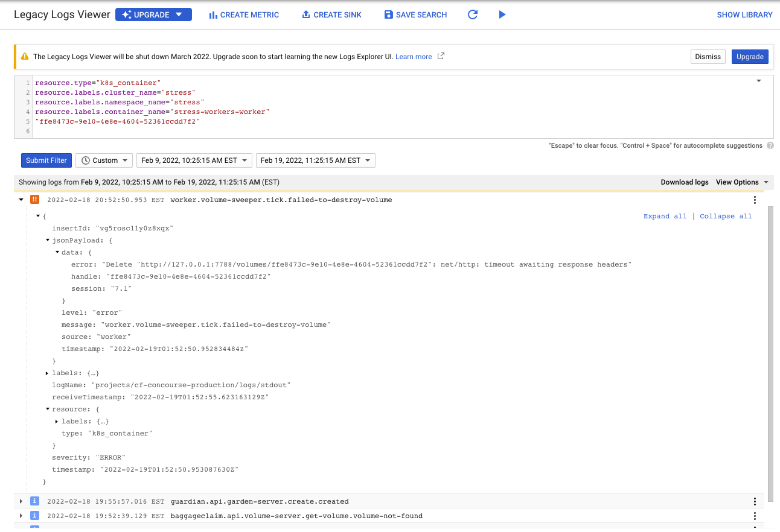Expand the guardian.api.garden-server.create.created entry
The height and width of the screenshot is (532, 780).
[x=21, y=501]
